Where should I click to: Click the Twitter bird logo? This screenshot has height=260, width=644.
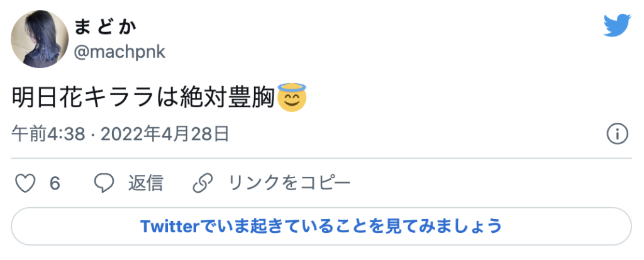[x=617, y=26]
